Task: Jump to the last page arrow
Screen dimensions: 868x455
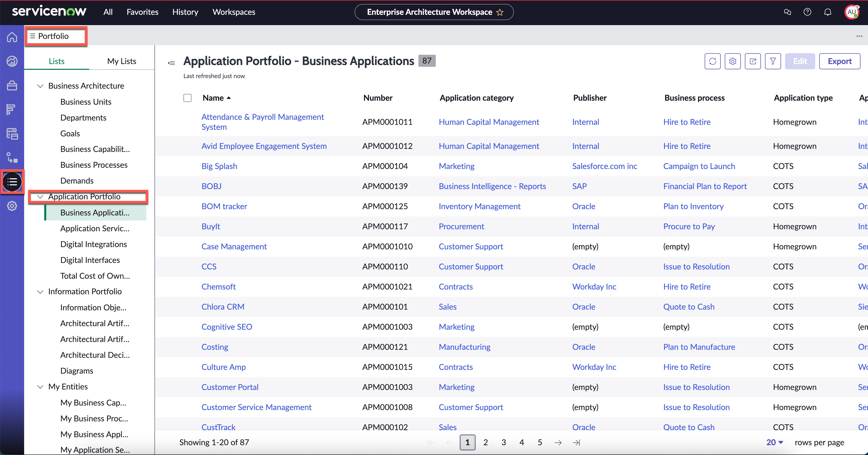Action: (x=576, y=442)
